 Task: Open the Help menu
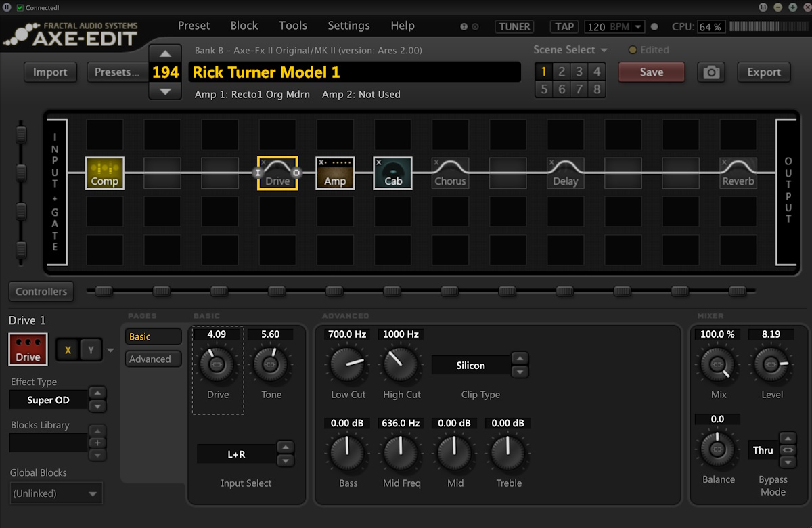(403, 26)
